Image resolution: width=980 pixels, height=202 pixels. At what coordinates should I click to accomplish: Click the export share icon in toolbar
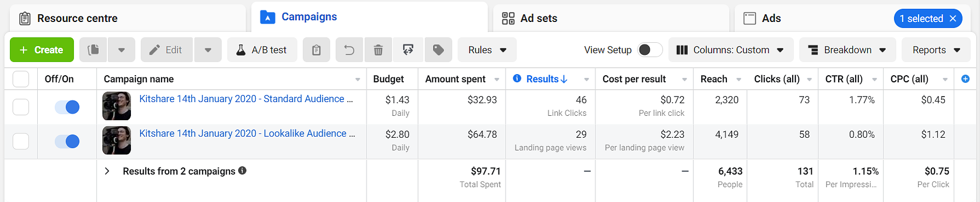(x=408, y=50)
